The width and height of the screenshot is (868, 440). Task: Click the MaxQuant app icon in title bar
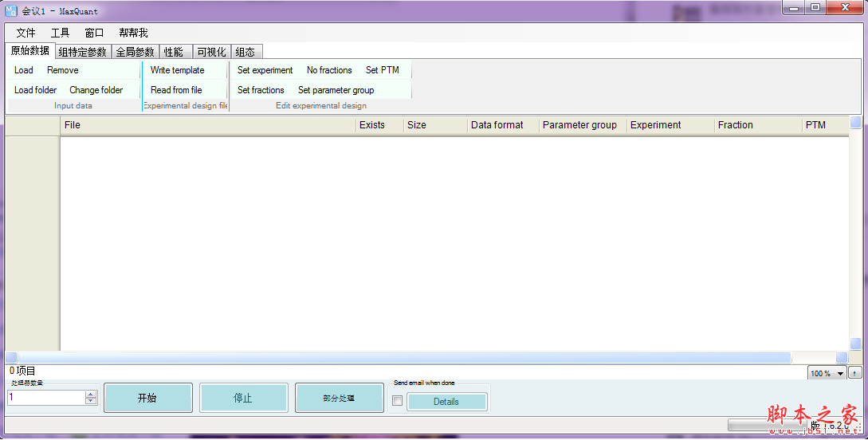pos(11,10)
